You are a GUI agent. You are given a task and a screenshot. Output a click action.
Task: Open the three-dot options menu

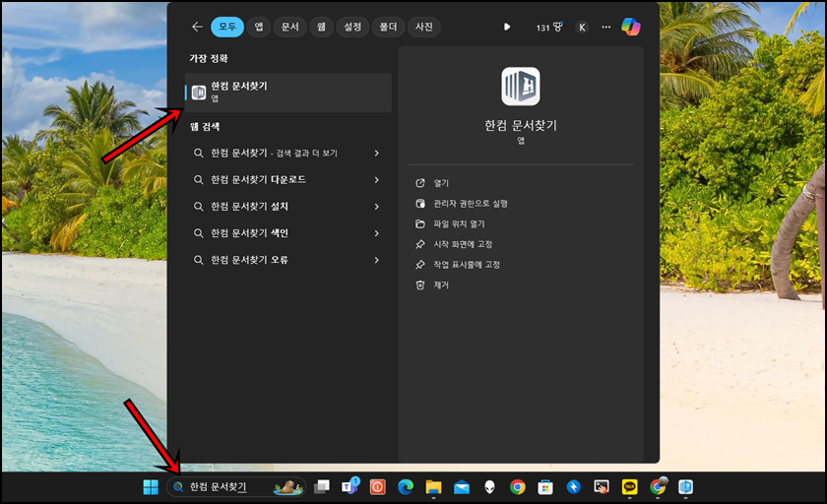coord(606,27)
